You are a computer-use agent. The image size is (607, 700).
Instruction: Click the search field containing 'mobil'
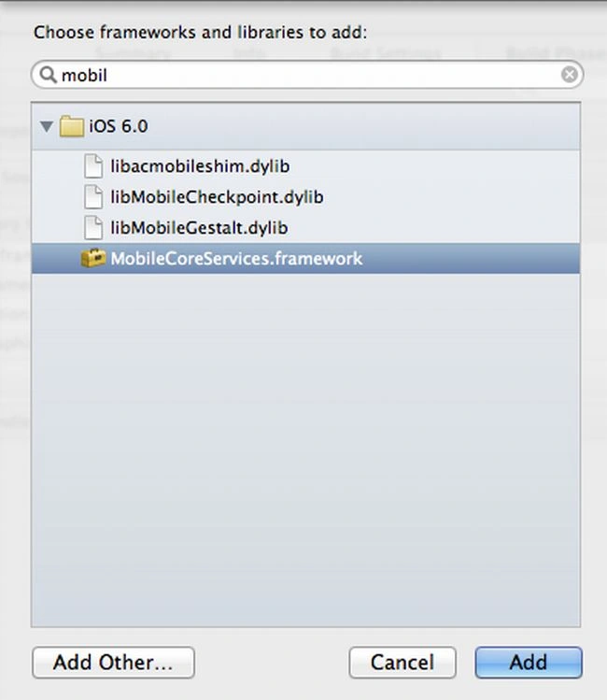click(307, 75)
